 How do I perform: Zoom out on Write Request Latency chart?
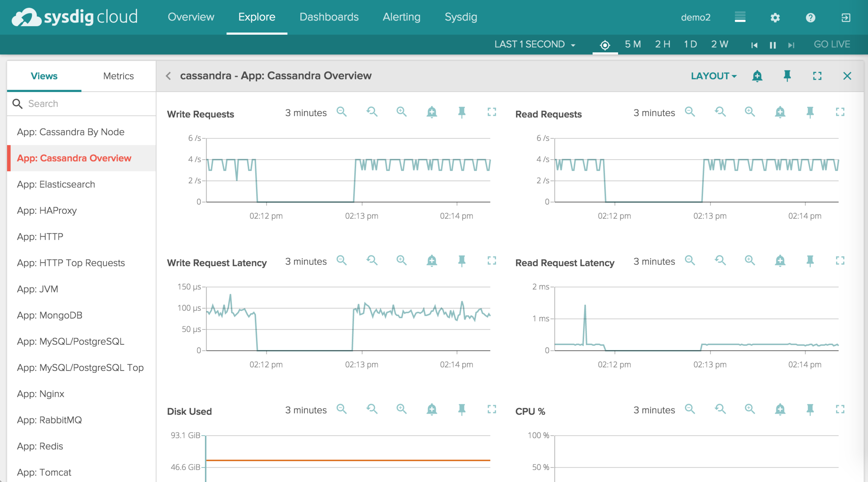pyautogui.click(x=342, y=260)
